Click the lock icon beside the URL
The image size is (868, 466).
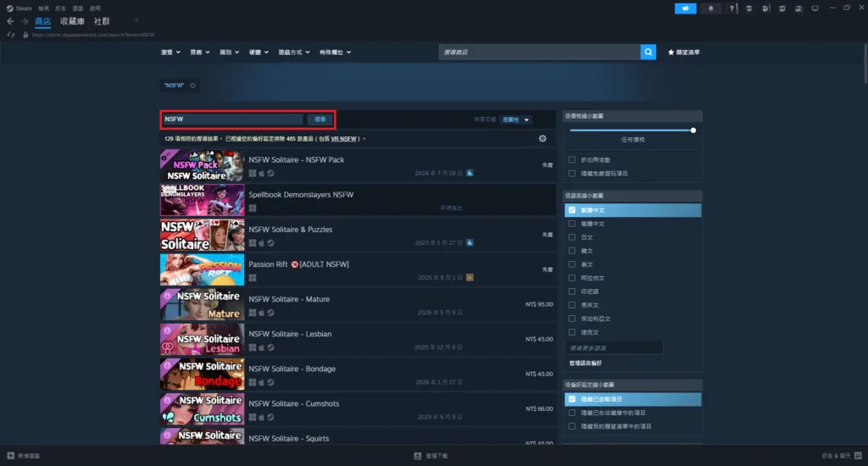click(x=25, y=34)
